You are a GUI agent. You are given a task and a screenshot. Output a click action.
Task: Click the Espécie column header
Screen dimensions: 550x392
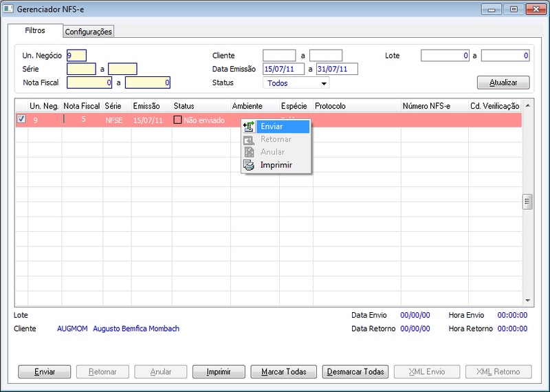pyautogui.click(x=296, y=106)
